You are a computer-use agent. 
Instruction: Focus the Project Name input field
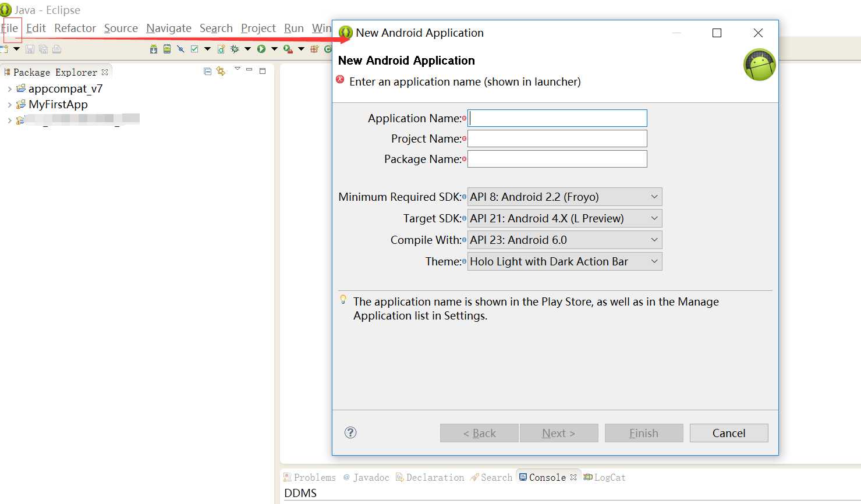(557, 139)
